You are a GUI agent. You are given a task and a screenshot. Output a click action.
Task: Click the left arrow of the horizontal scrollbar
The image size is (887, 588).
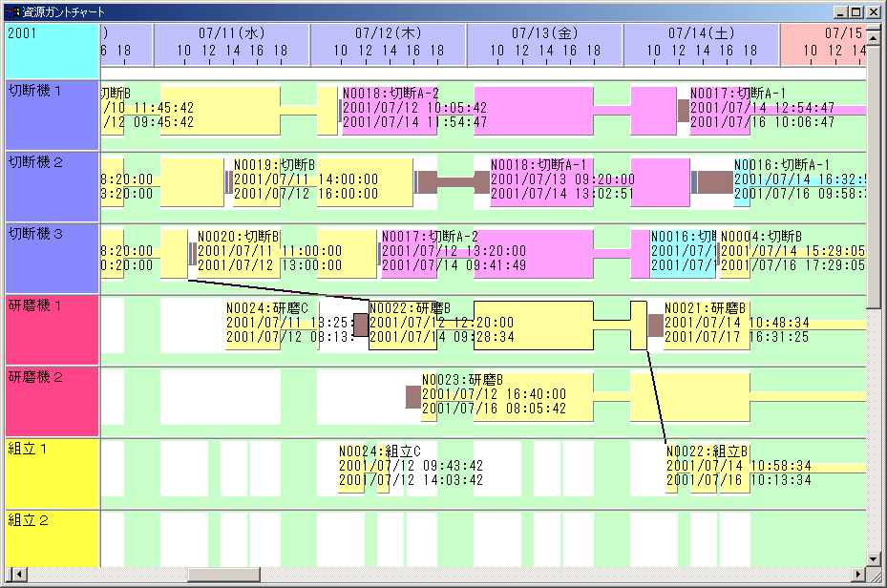(x=12, y=574)
